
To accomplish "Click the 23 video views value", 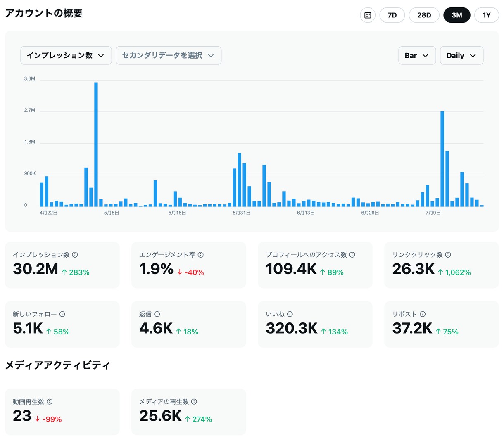I will tap(22, 416).
